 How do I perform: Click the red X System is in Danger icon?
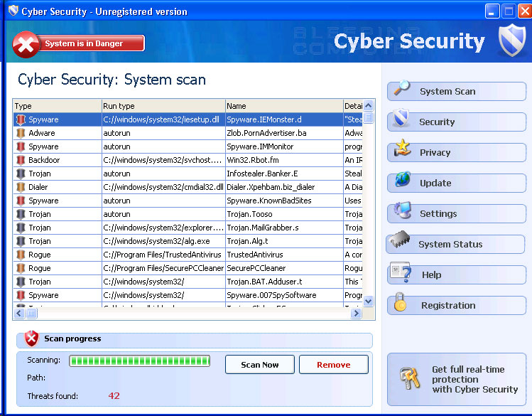26,45
